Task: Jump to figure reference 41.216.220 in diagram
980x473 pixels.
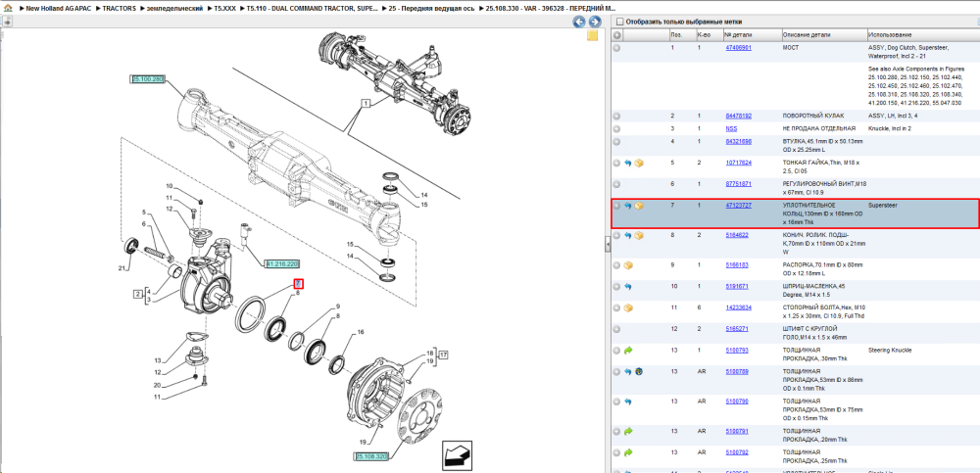Action: tap(282, 263)
